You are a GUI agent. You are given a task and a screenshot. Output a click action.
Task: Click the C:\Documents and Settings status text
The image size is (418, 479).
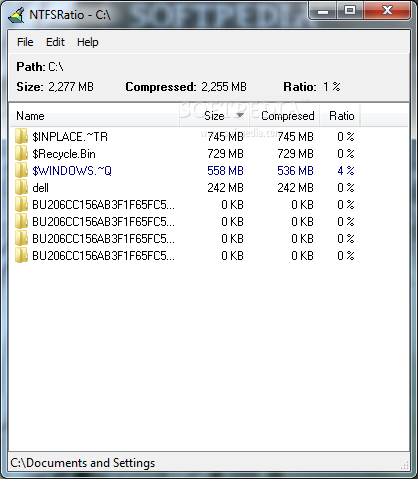pos(83,463)
